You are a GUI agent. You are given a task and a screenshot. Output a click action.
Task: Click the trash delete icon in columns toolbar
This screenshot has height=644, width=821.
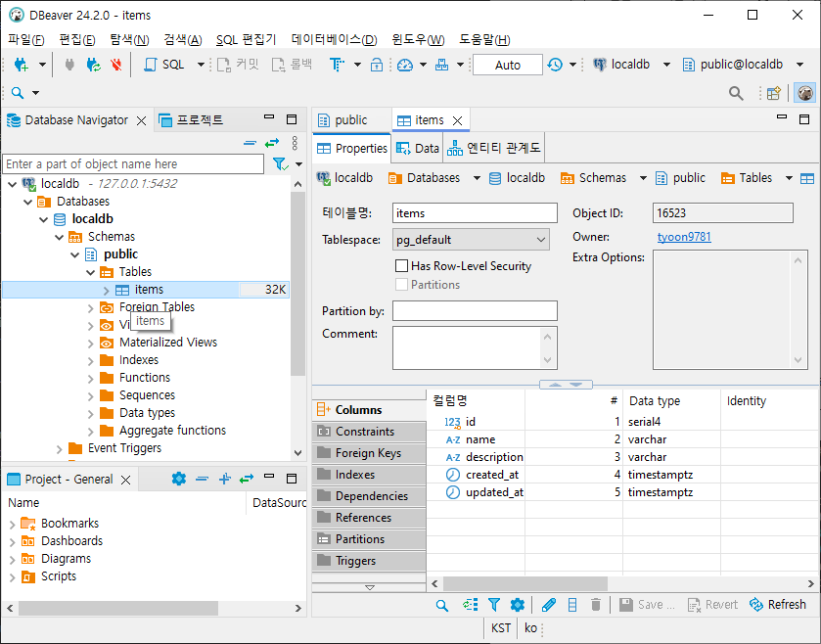[595, 605]
